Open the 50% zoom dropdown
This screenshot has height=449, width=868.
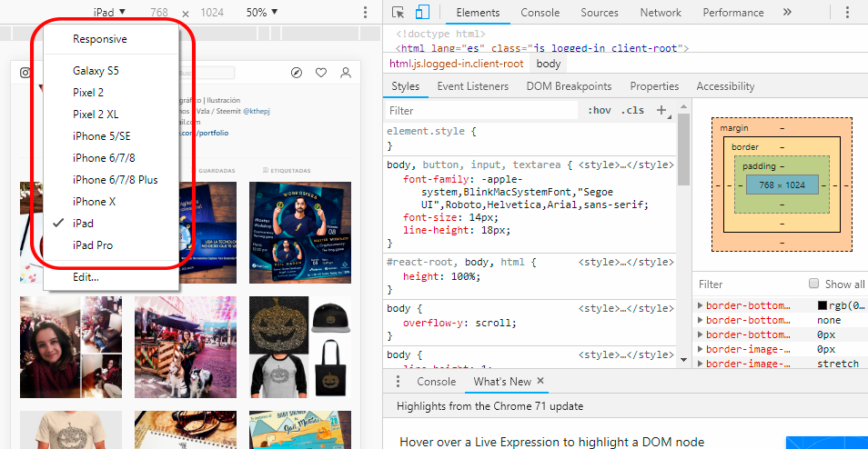[262, 12]
